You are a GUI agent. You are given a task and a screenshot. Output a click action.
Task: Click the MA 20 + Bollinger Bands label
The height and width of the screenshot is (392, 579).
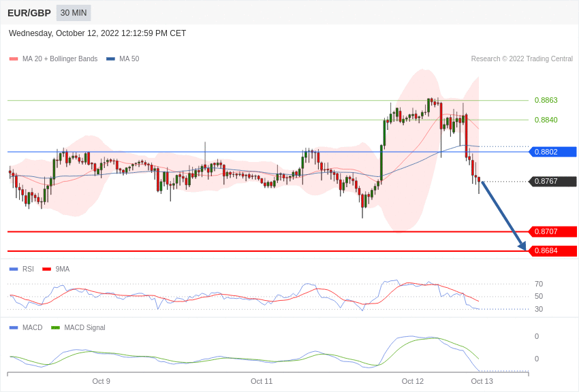60,59
